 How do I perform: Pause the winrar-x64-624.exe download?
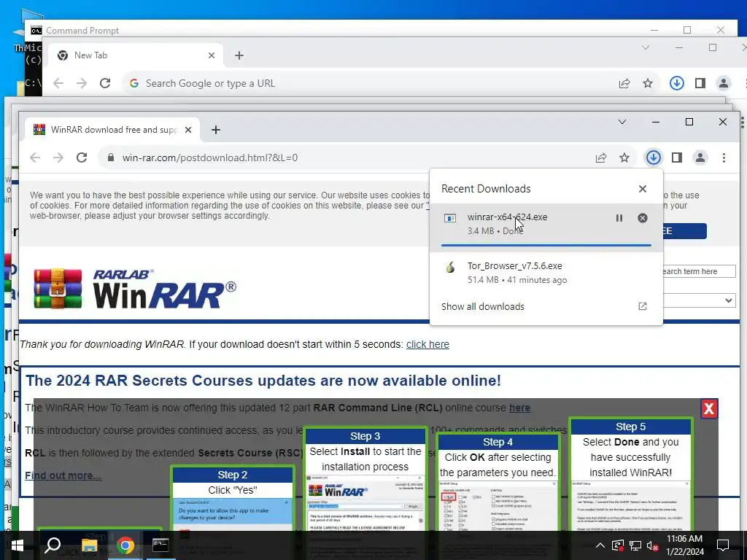point(619,218)
